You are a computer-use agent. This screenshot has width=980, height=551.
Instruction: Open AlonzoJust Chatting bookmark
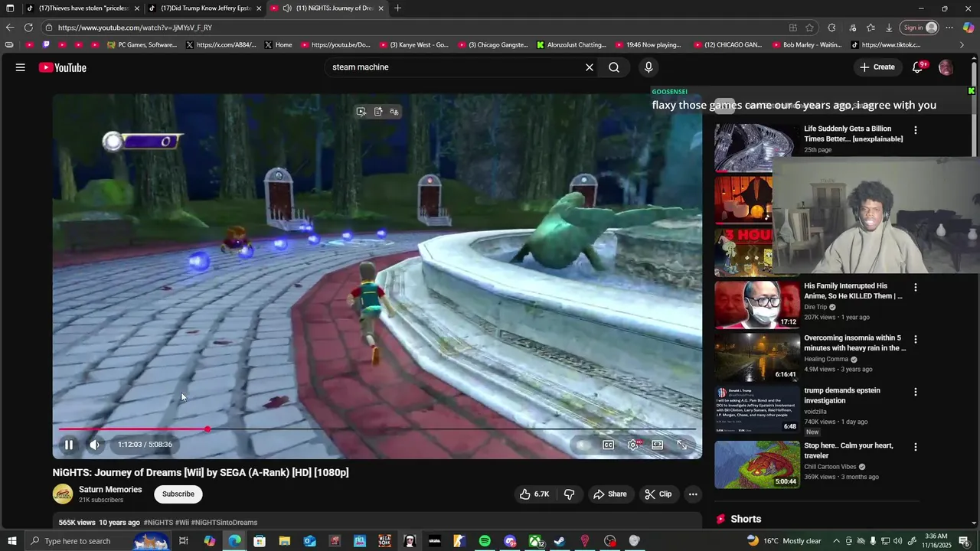coord(572,45)
